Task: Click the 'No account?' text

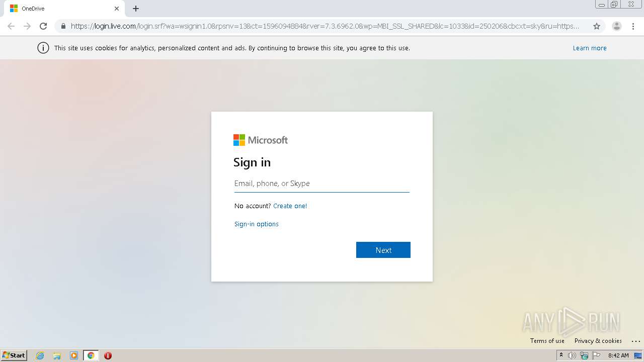Action: pos(253,206)
